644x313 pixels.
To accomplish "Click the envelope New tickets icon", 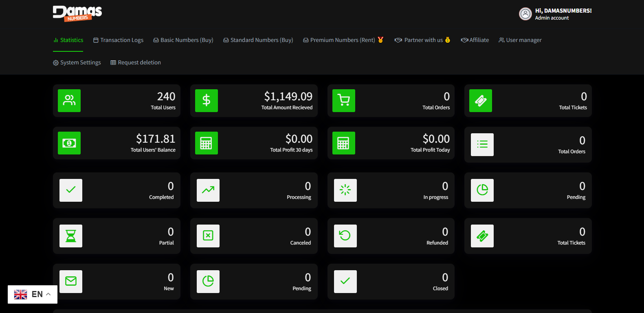I will click(x=71, y=282).
